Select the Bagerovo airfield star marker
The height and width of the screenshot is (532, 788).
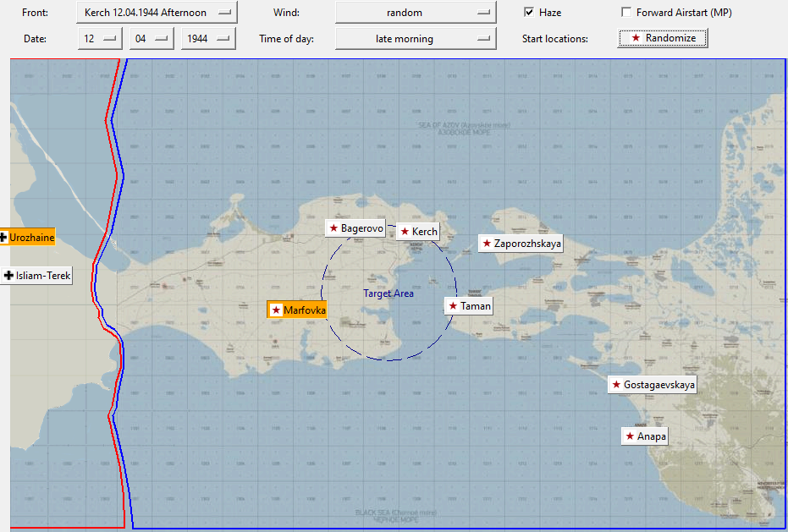(x=355, y=228)
